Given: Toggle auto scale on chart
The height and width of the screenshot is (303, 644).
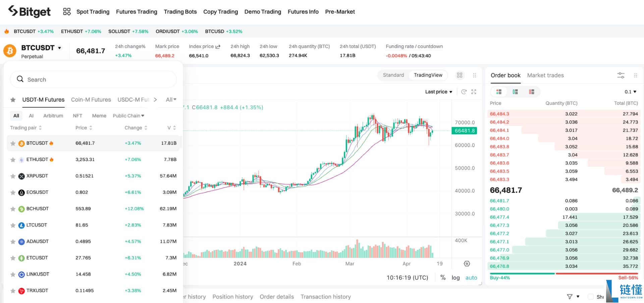Looking at the screenshot, I should (x=471, y=277).
